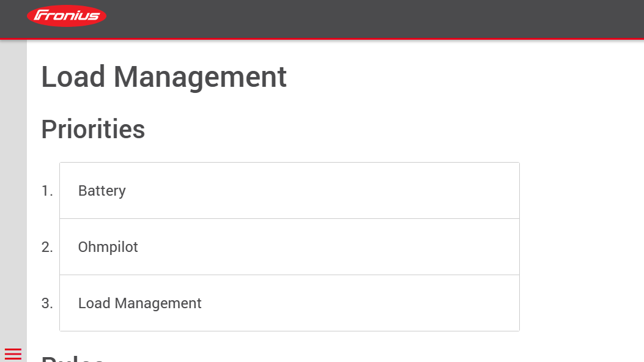Viewport: 644px width, 362px height.
Task: Click the blank white area right of the priorities list
Action: pos(581,245)
